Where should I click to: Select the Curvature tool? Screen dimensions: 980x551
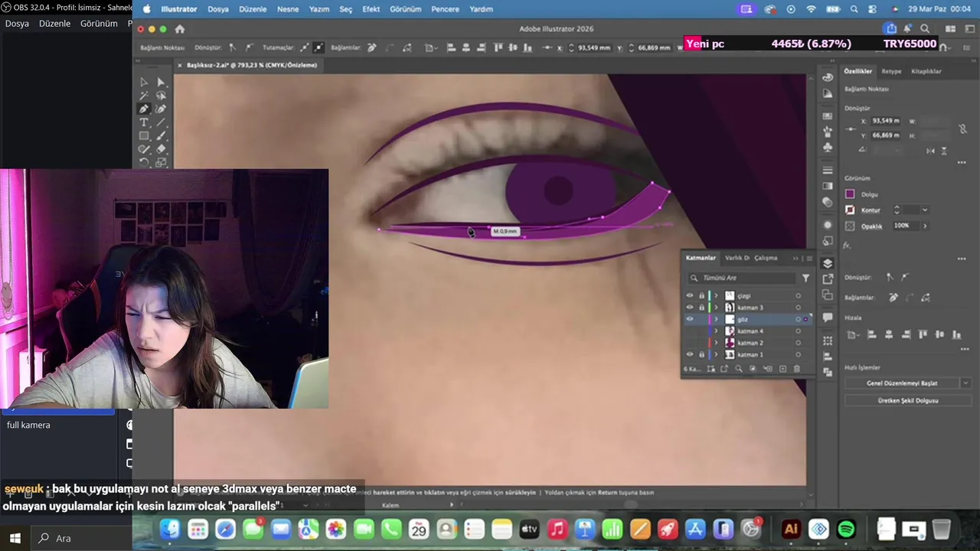(x=161, y=109)
